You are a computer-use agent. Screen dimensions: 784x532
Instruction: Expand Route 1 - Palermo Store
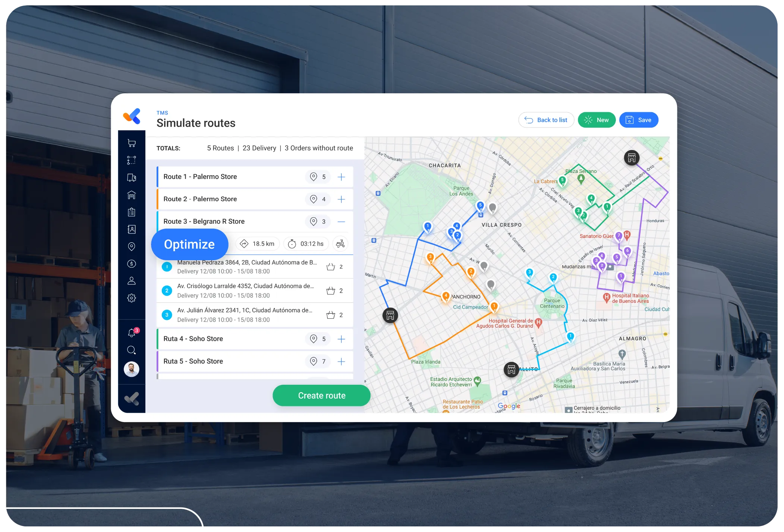click(x=341, y=177)
